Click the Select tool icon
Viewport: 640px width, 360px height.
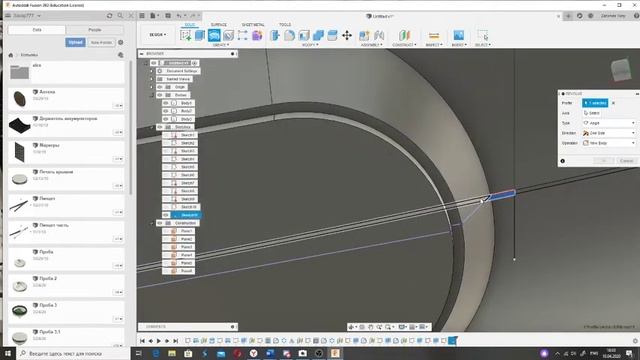[x=483, y=36]
